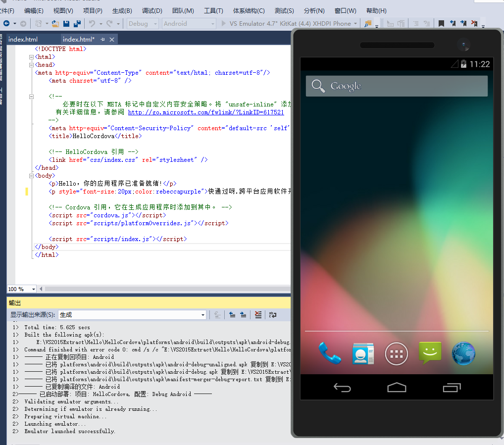Collapse the <head> code block
Image resolution: width=504 pixels, height=445 pixels.
point(31,65)
